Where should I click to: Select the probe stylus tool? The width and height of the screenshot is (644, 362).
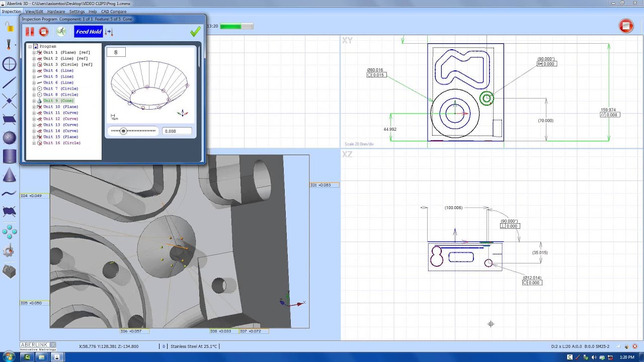click(x=9, y=45)
